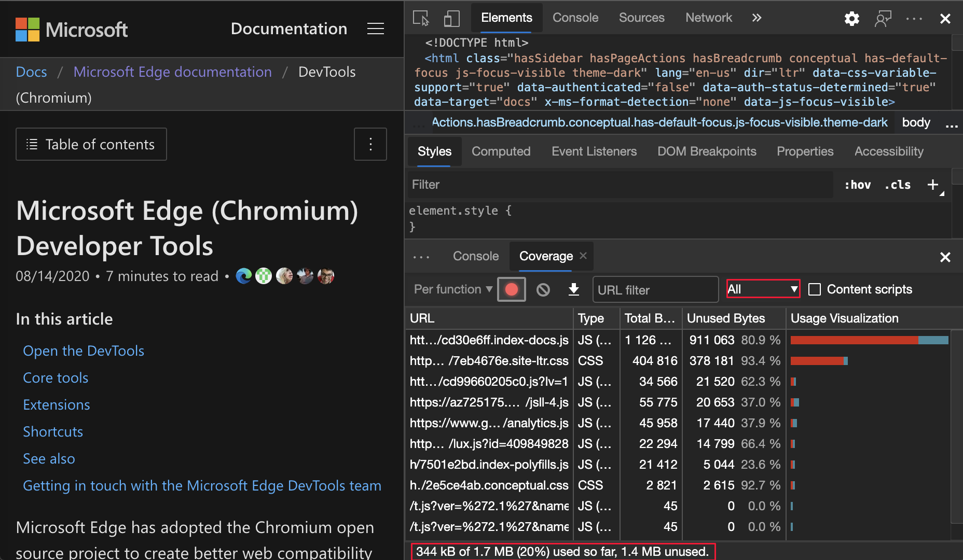Open the Table of contents button
This screenshot has height=560, width=963.
click(91, 144)
